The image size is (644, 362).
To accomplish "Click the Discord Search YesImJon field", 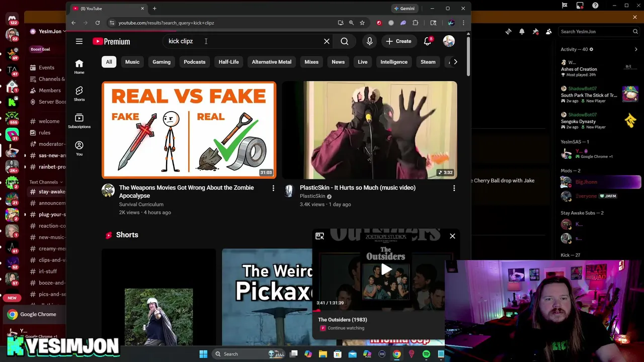I will tap(599, 31).
